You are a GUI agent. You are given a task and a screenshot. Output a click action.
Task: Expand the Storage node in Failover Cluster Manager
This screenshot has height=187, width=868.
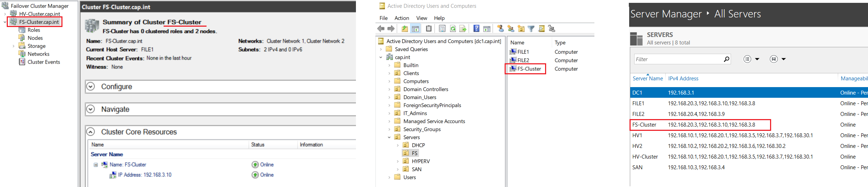coord(13,46)
